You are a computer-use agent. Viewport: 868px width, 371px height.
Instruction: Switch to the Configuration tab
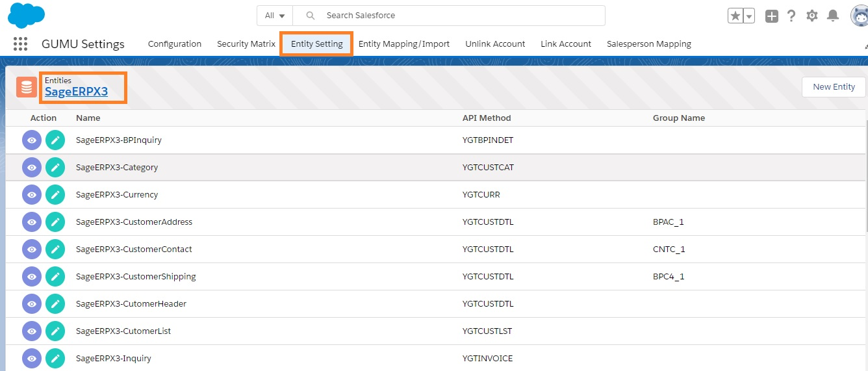point(175,44)
